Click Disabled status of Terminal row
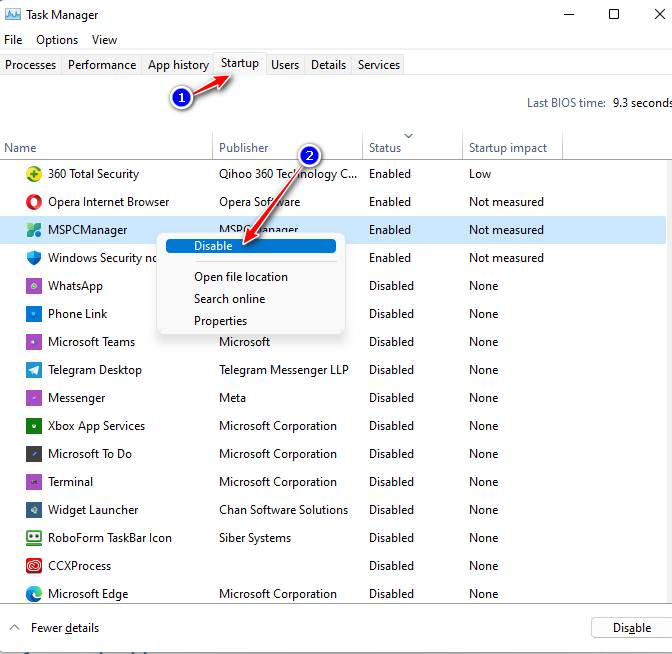 point(391,482)
